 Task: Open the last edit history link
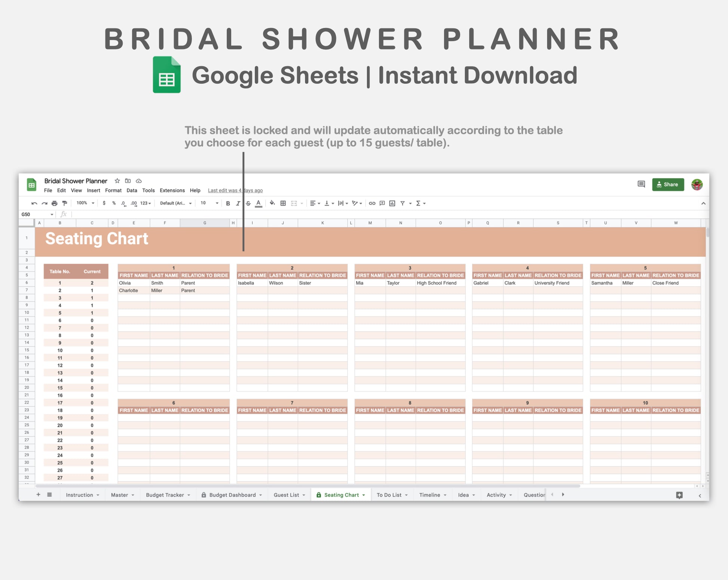(235, 190)
